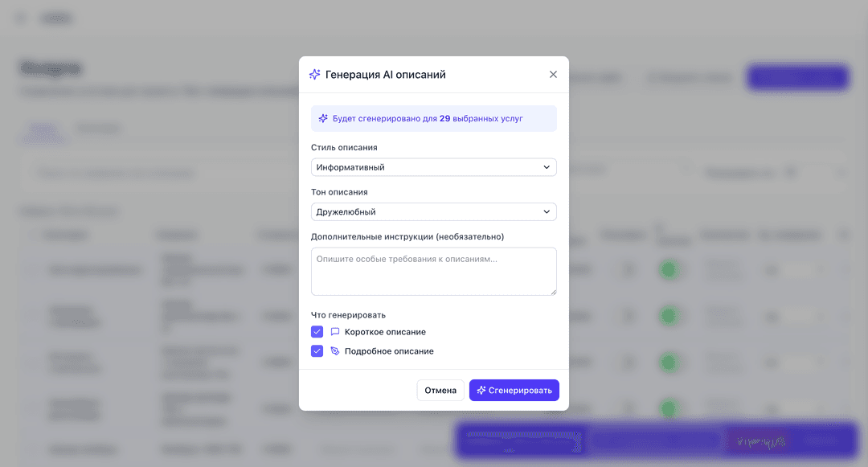
Task: Uncheck the Подробное описание option
Action: [x=317, y=350]
